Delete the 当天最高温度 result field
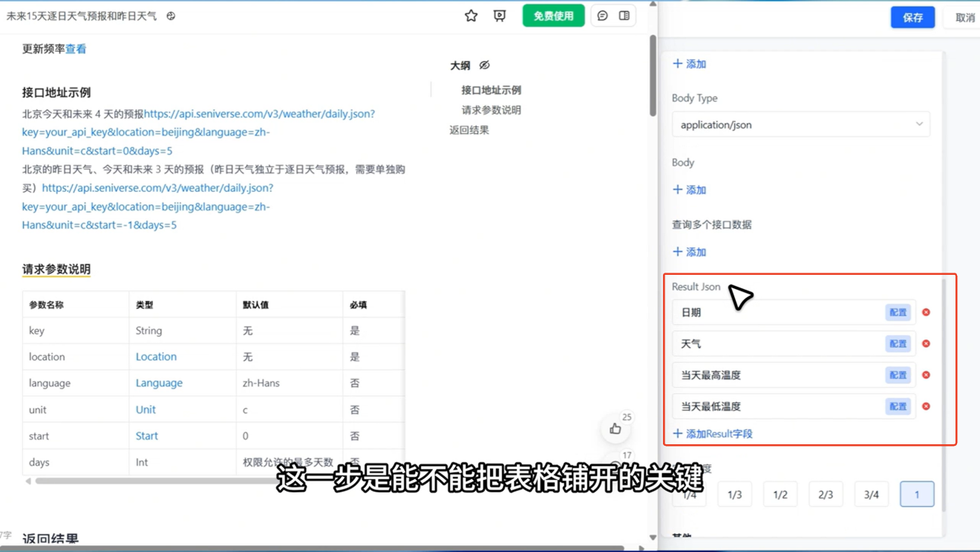This screenshot has width=980, height=552. coord(926,375)
